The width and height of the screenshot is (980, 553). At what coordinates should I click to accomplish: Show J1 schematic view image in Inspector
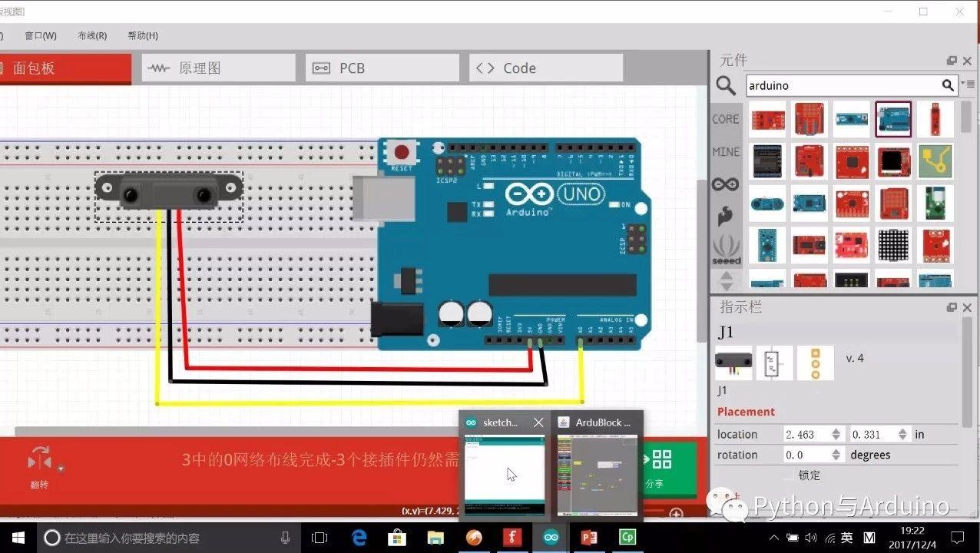point(774,363)
